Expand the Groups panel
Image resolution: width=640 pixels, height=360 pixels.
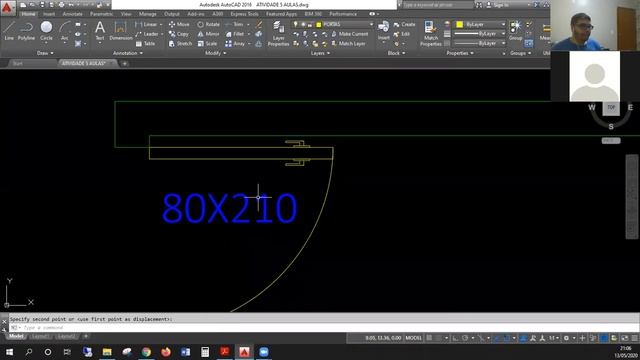[x=520, y=53]
